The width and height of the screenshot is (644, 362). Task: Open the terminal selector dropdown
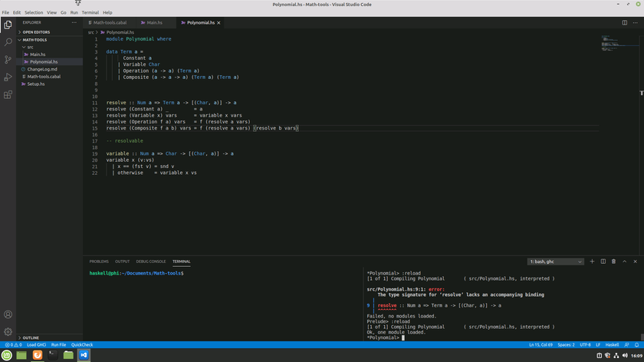[555, 262]
